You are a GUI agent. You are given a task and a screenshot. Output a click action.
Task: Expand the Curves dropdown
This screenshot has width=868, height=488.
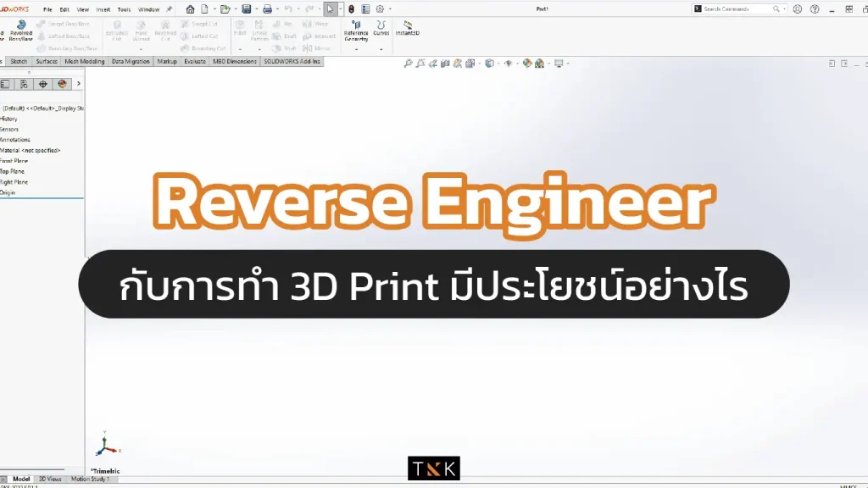tap(381, 49)
